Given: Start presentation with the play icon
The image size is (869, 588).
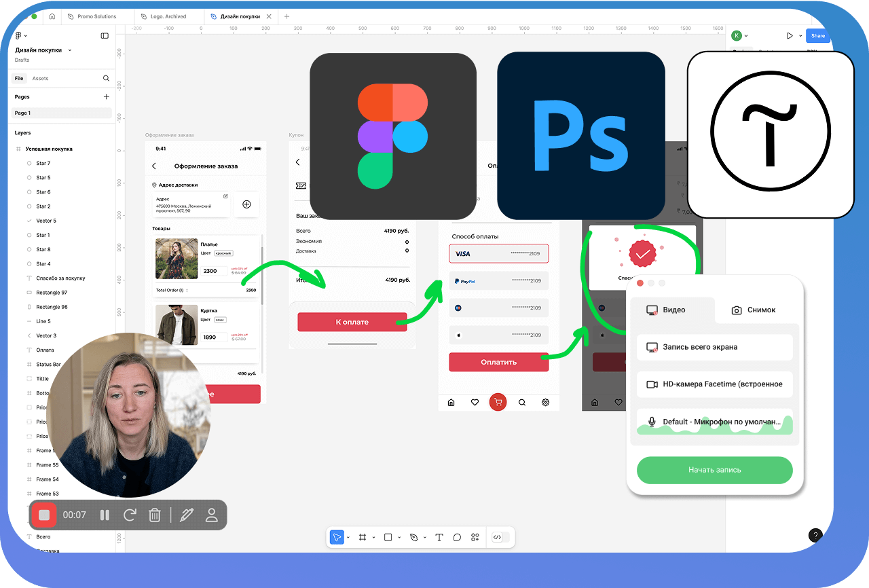Looking at the screenshot, I should [x=790, y=36].
